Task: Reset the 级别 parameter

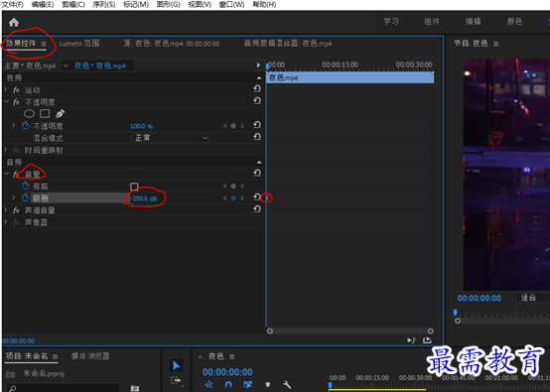Action: click(x=257, y=197)
